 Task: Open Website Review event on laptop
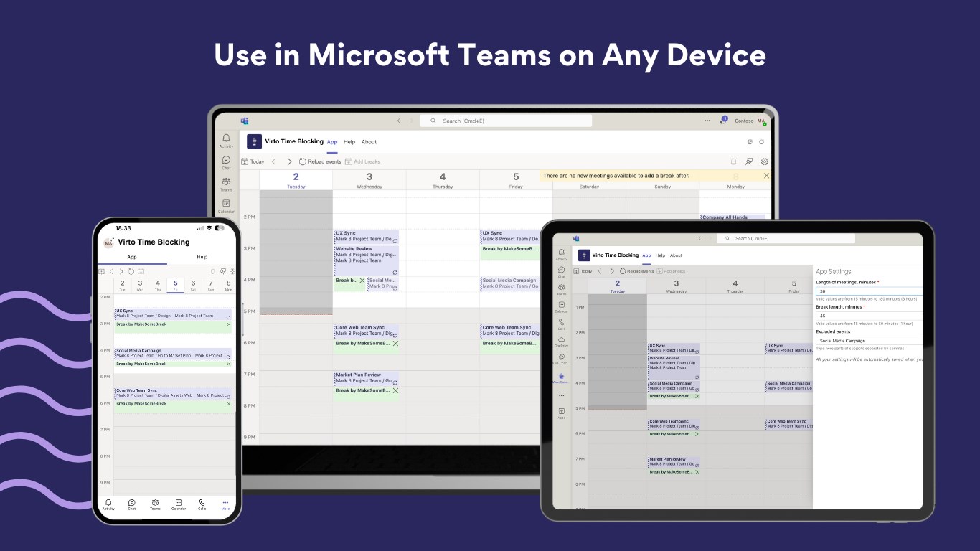367,260
